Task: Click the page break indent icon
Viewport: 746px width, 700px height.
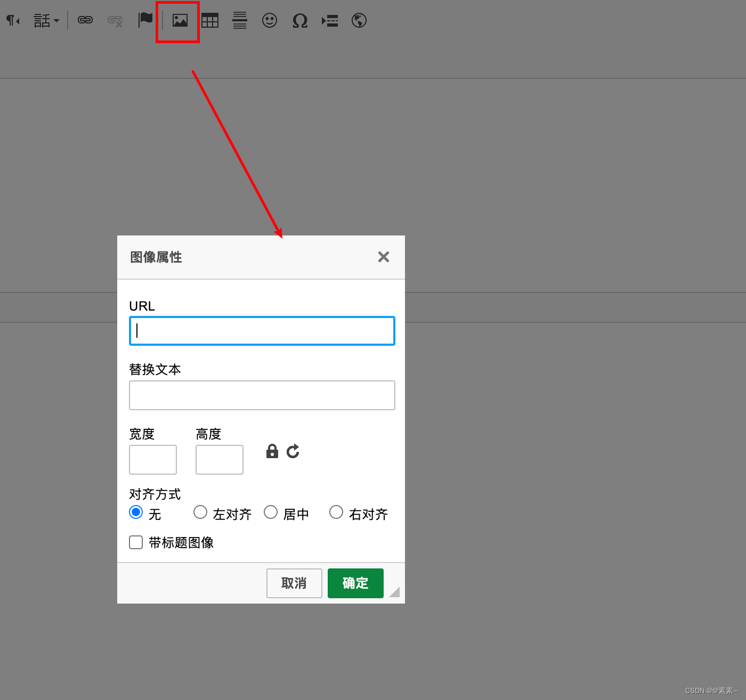Action: [330, 21]
